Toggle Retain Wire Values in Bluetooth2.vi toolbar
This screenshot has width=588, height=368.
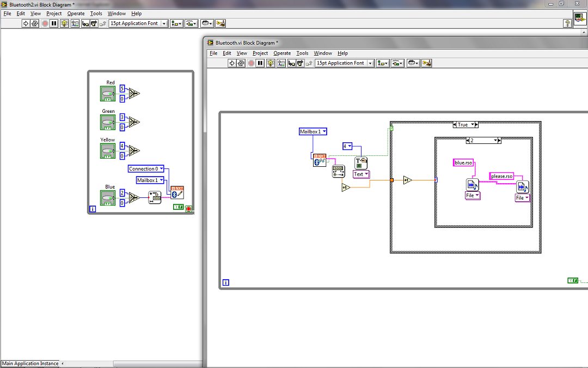(75, 23)
